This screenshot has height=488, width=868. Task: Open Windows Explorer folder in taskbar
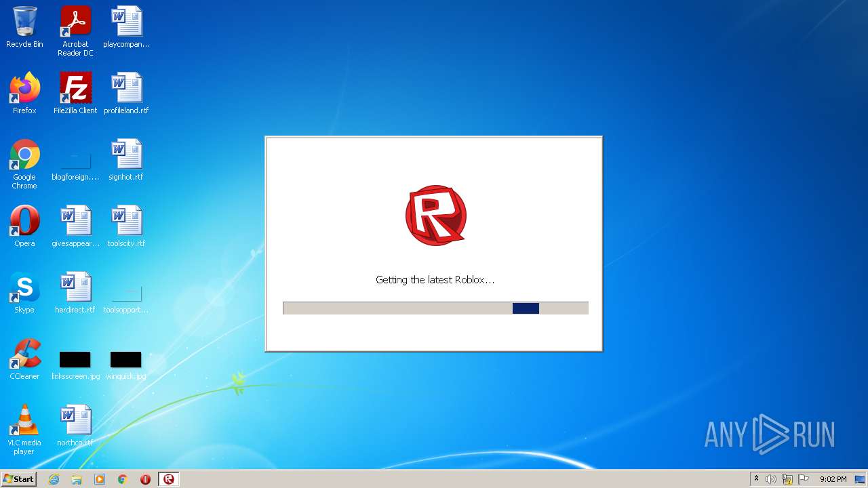pyautogui.click(x=77, y=479)
